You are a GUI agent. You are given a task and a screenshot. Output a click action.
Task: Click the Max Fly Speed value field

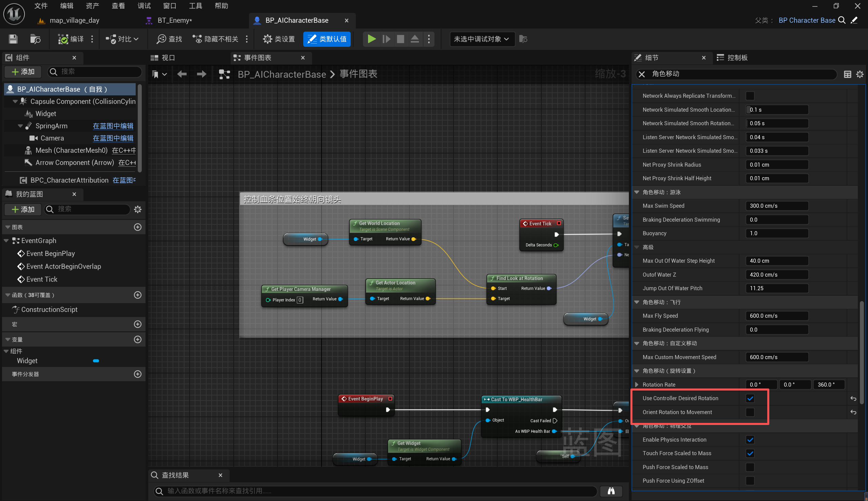coord(776,316)
